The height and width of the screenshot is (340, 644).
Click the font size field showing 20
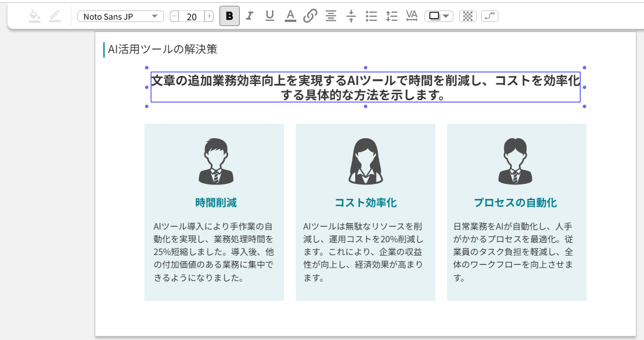pyautogui.click(x=192, y=17)
